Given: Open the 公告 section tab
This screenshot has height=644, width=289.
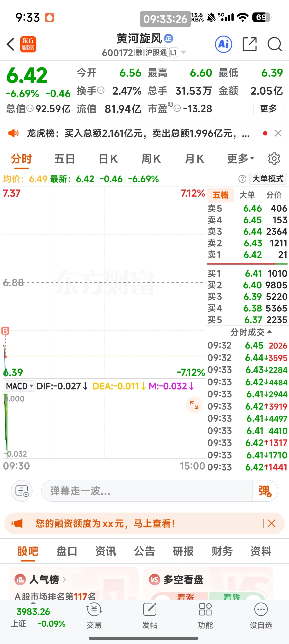Looking at the screenshot, I should (144, 551).
